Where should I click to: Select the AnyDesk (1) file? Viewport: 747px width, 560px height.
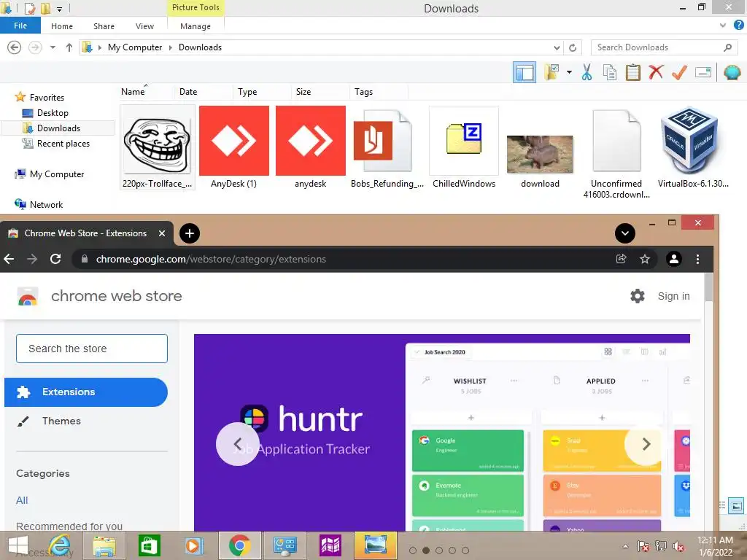[x=234, y=147]
